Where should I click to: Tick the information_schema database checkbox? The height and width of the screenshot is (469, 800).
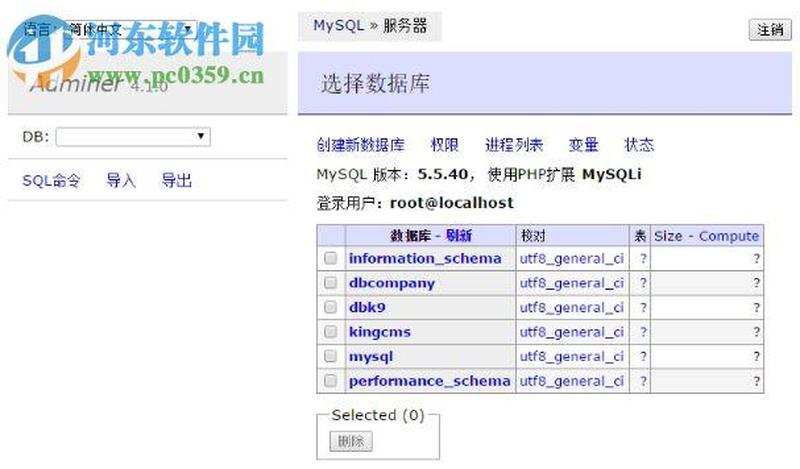coord(330,258)
